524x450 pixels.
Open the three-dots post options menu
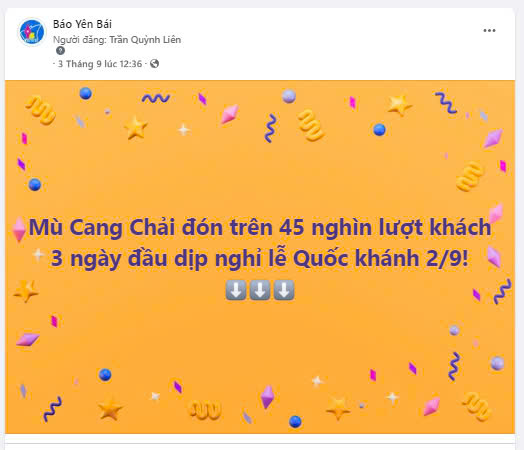489,31
